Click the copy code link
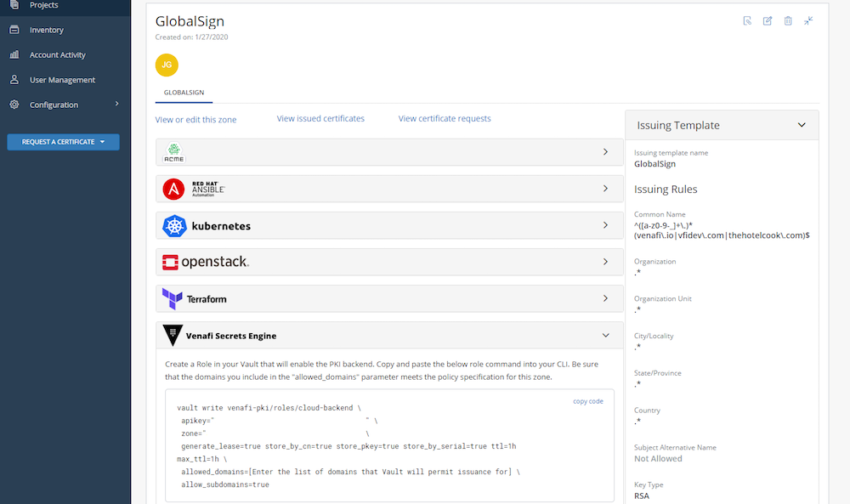 (x=588, y=401)
